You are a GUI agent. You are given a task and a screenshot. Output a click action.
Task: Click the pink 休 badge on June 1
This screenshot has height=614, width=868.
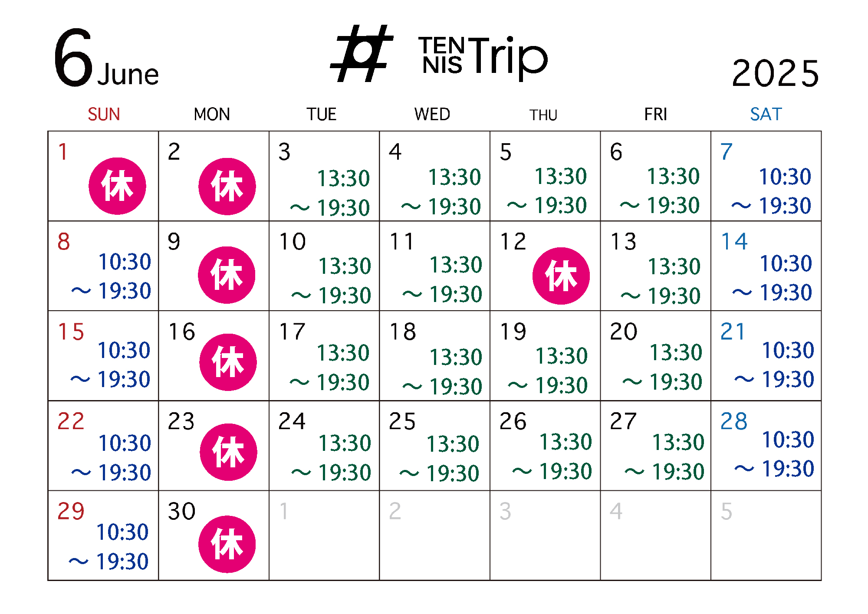click(117, 186)
